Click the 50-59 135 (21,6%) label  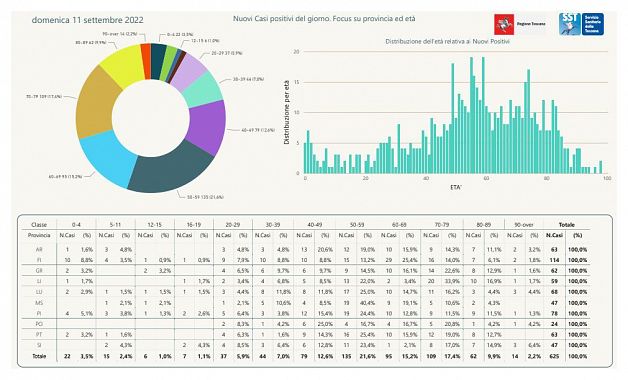tap(205, 197)
